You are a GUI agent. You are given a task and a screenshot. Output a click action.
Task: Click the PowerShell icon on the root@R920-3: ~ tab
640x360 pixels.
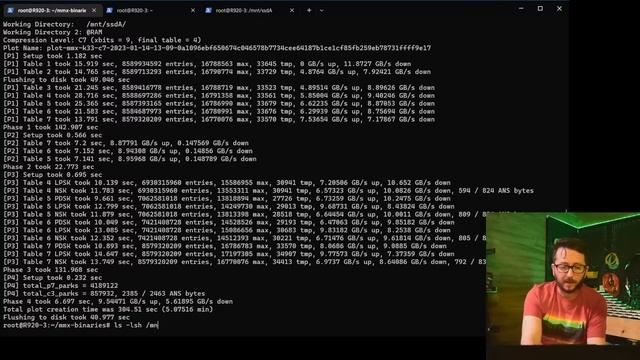[x=109, y=10]
